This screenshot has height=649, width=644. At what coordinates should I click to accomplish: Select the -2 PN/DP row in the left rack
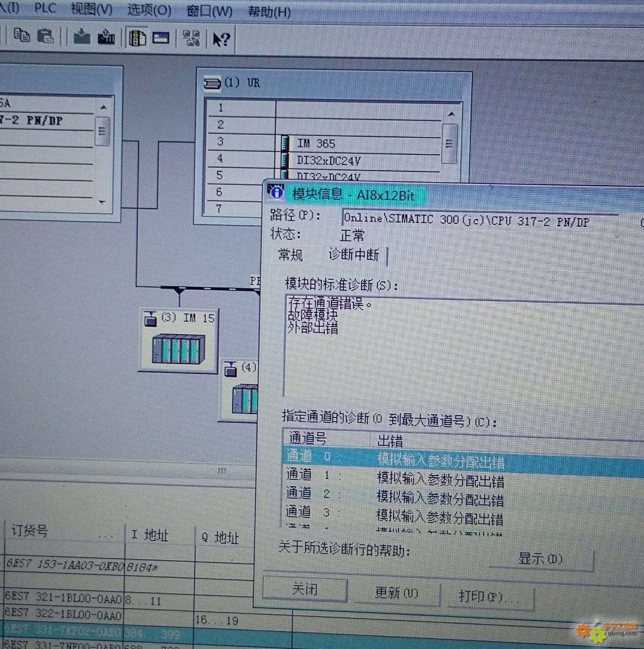click(x=47, y=121)
